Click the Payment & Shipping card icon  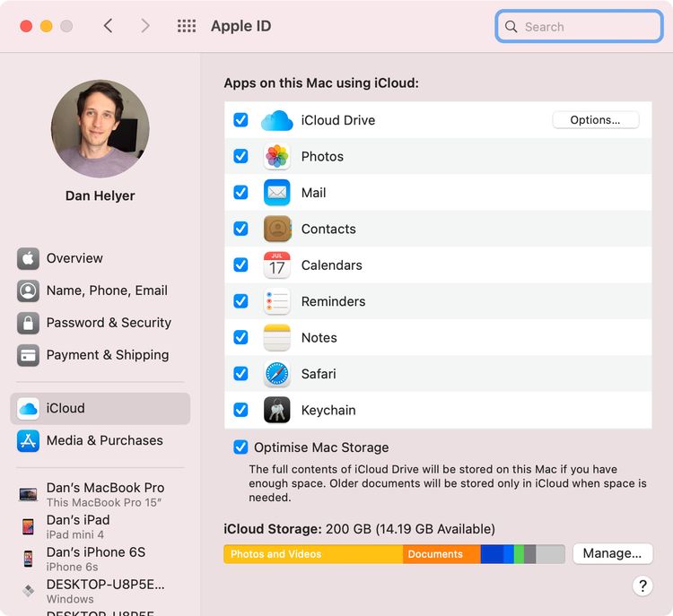[x=28, y=355]
